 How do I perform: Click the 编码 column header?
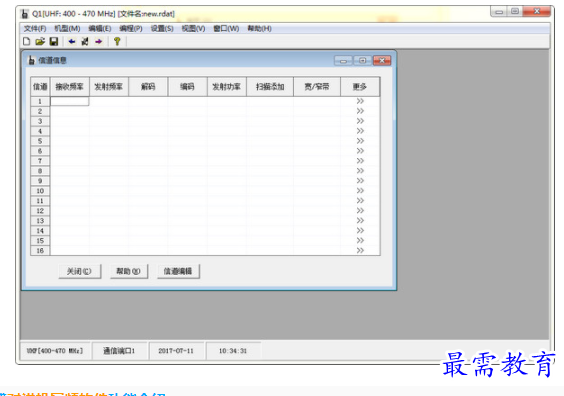(x=187, y=87)
